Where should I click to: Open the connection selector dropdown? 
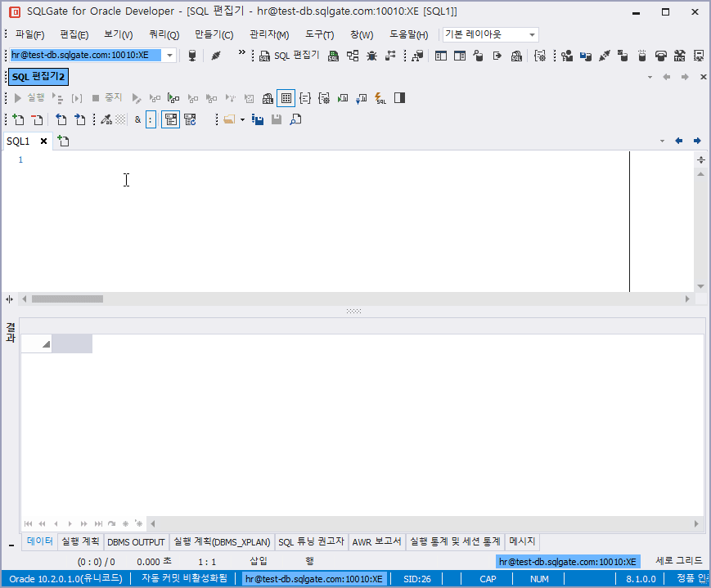pos(169,56)
